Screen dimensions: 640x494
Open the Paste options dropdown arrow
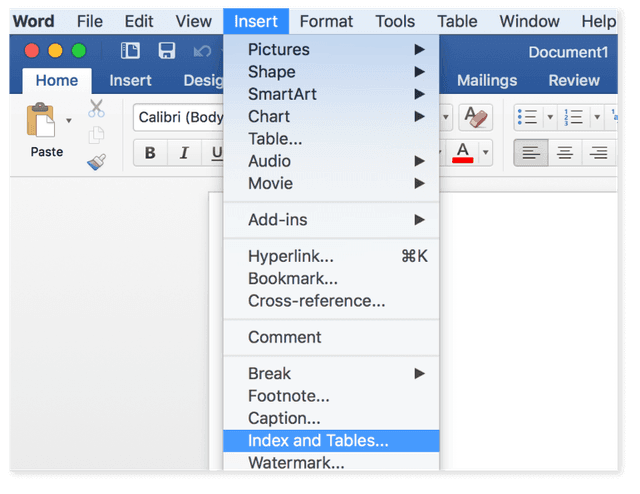tap(69, 120)
